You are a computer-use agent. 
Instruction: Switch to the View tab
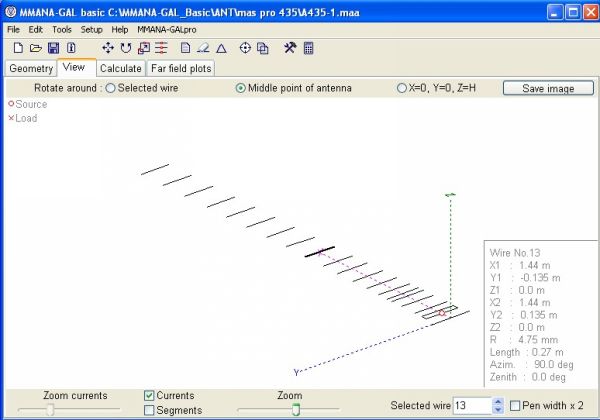[77, 67]
